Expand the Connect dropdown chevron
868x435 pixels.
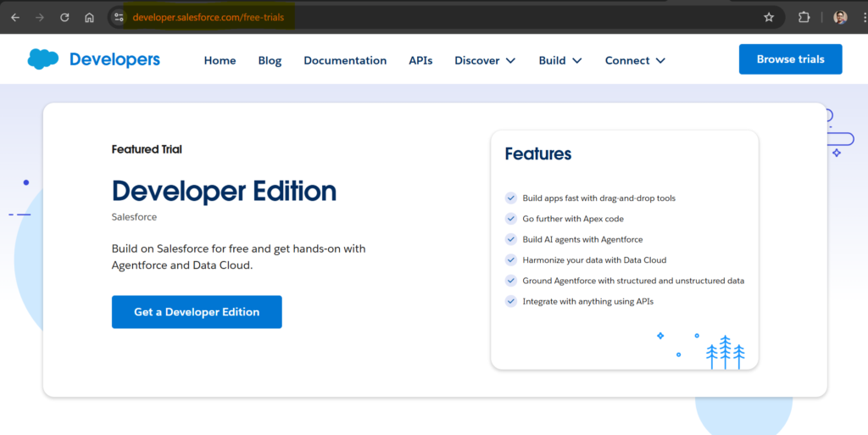[x=660, y=60]
